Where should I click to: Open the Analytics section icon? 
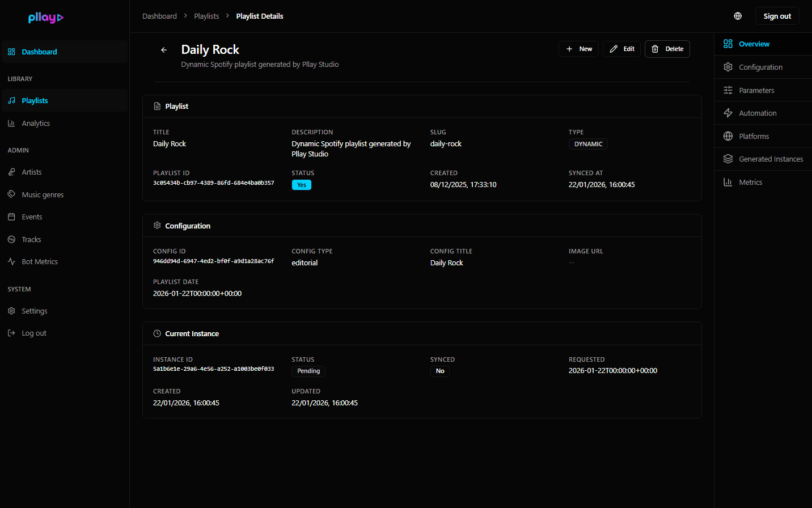point(12,123)
